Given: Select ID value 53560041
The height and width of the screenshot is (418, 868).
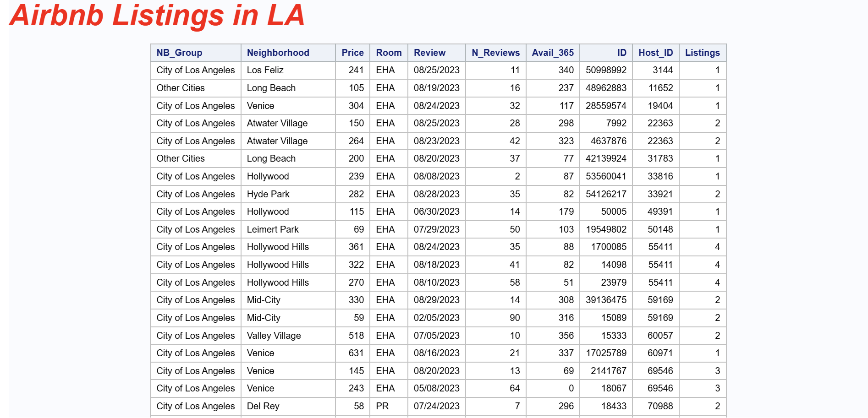Looking at the screenshot, I should (x=606, y=176).
